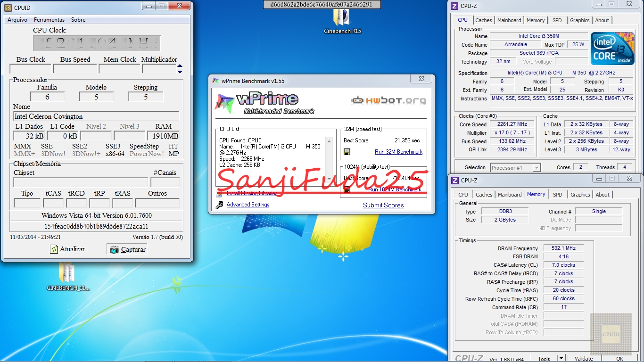Click the wPrime title bar icon
644x362 pixels.
215,81
